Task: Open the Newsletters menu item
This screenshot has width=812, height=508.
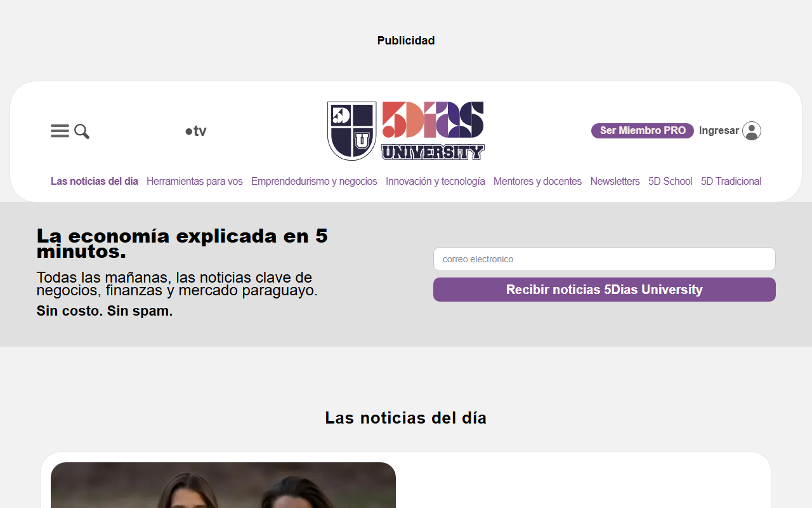Action: [x=615, y=181]
